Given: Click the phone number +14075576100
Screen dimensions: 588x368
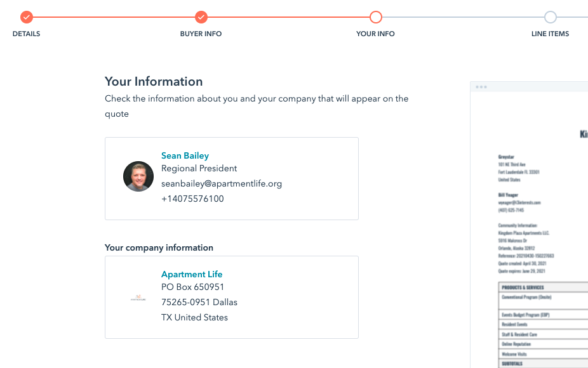Looking at the screenshot, I should 192,199.
